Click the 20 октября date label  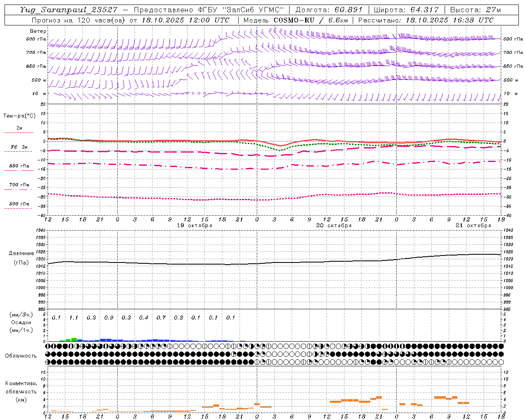pyautogui.click(x=333, y=226)
